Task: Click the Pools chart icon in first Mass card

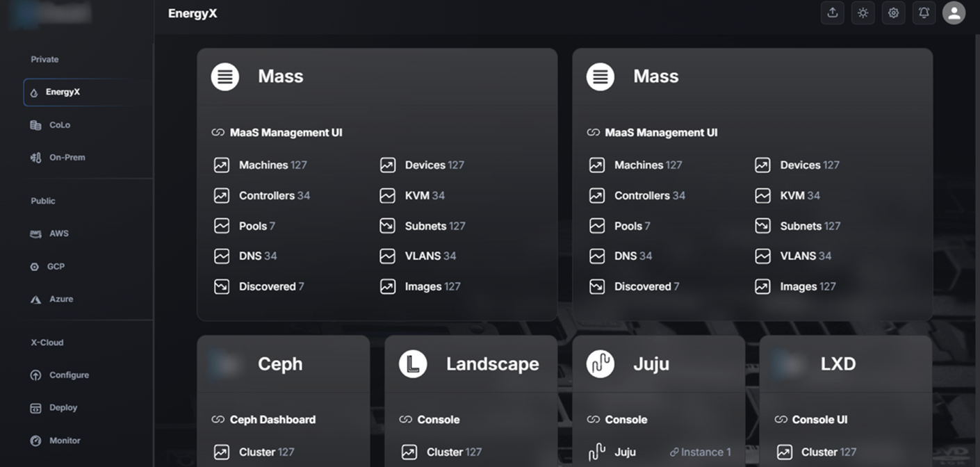Action: click(222, 226)
